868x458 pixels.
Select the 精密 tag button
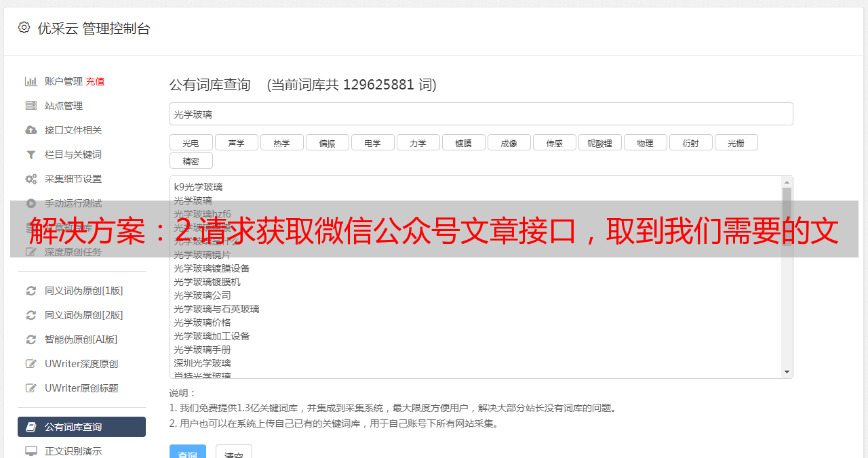click(191, 161)
